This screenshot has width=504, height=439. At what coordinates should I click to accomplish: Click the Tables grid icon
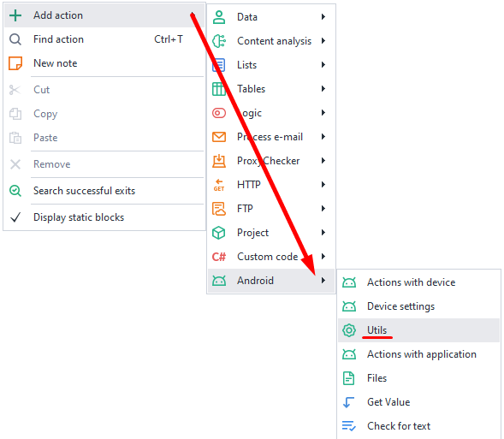(x=219, y=89)
